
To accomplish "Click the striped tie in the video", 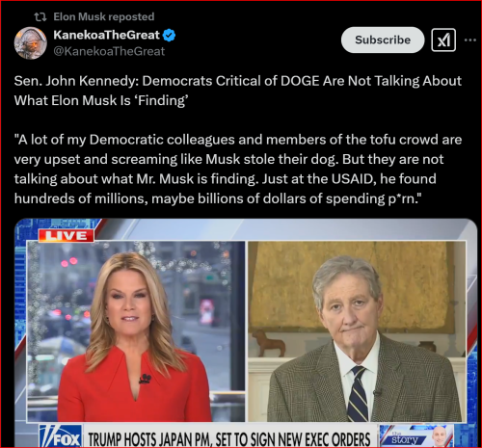I will point(360,394).
